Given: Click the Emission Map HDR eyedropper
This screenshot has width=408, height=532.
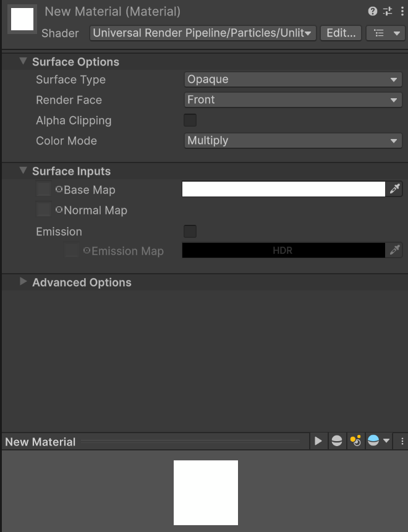Looking at the screenshot, I should coord(394,250).
